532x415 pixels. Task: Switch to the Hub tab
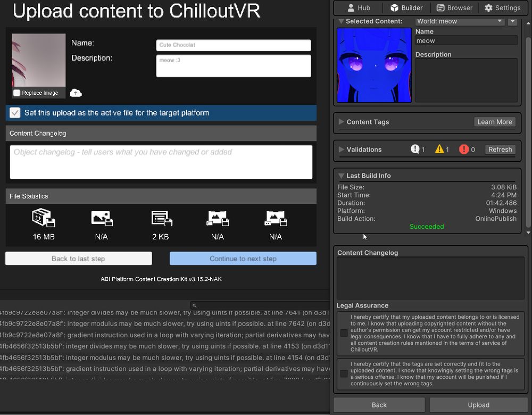pos(359,8)
